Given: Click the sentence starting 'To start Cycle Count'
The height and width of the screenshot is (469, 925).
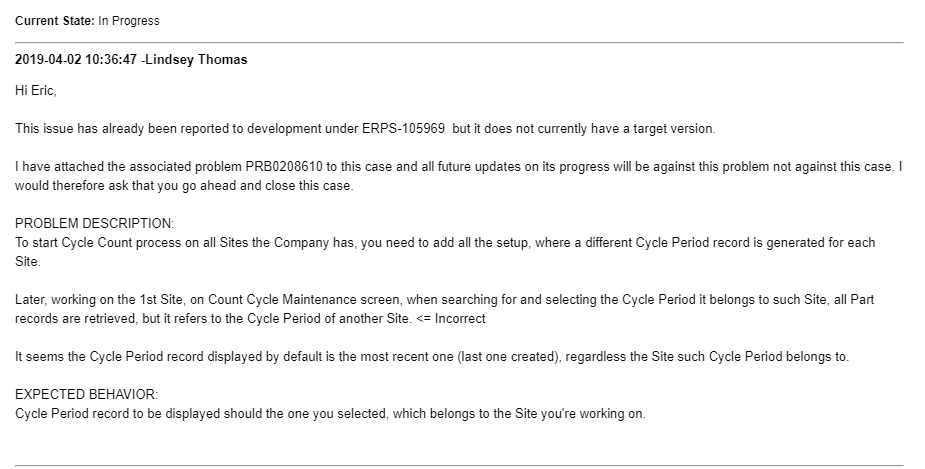Looking at the screenshot, I should (x=445, y=252).
